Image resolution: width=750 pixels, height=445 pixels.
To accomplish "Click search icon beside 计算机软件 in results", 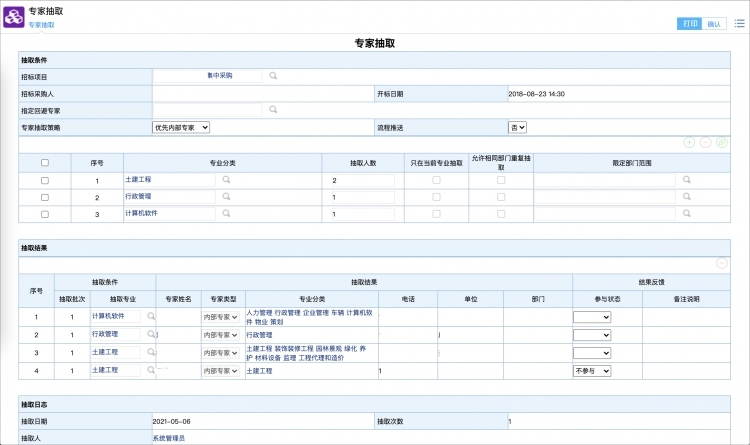I will tap(151, 316).
